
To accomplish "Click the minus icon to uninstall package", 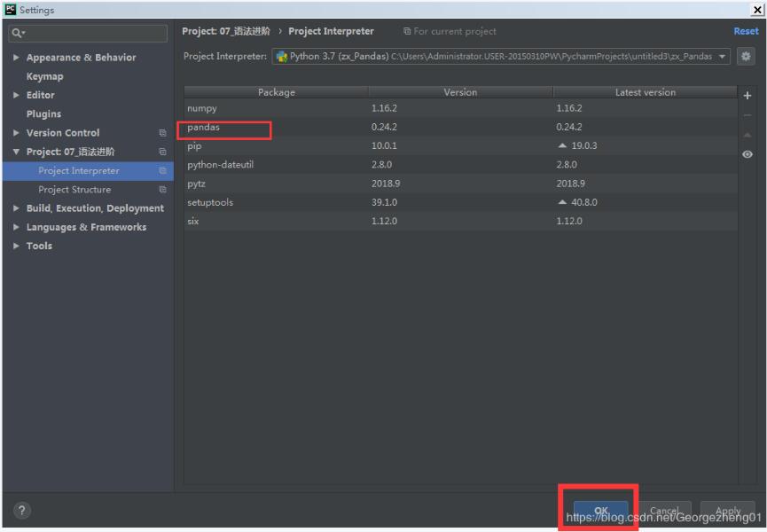I will pyautogui.click(x=747, y=116).
